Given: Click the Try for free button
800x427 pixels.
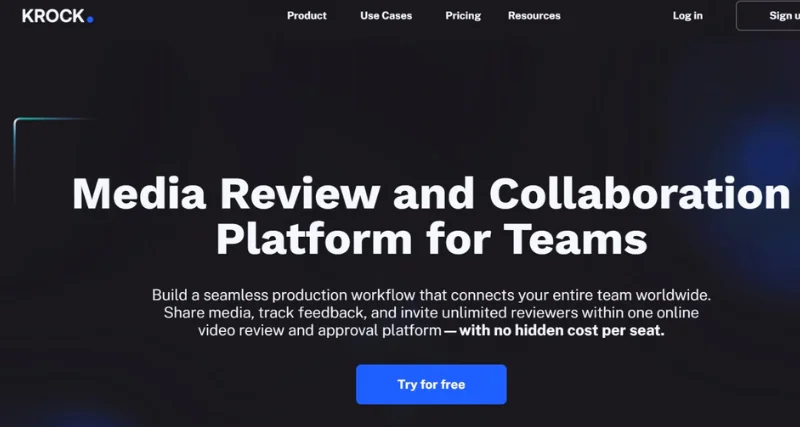Looking at the screenshot, I should click(431, 384).
